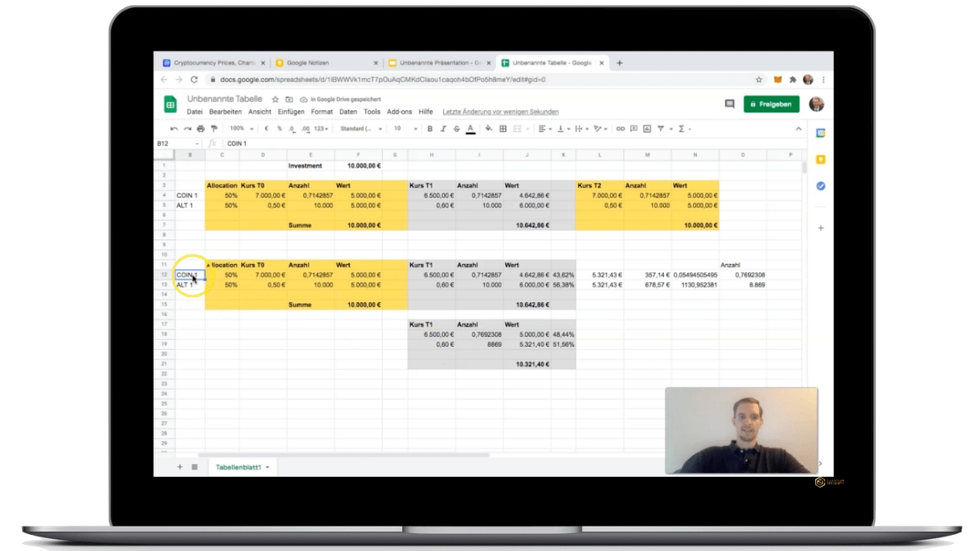980x551 pixels.
Task: Toggle italic formatting
Action: [443, 129]
